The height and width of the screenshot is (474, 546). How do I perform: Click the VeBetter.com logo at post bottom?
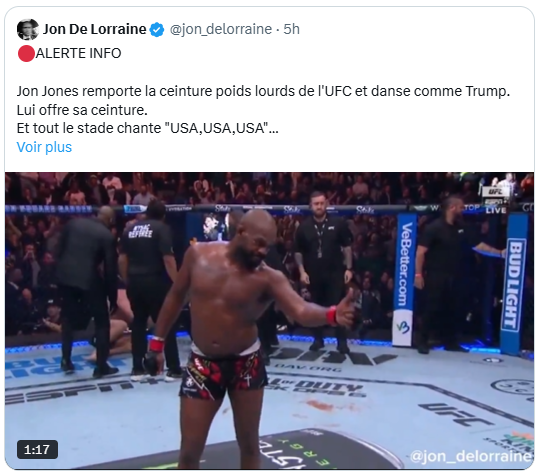404,327
